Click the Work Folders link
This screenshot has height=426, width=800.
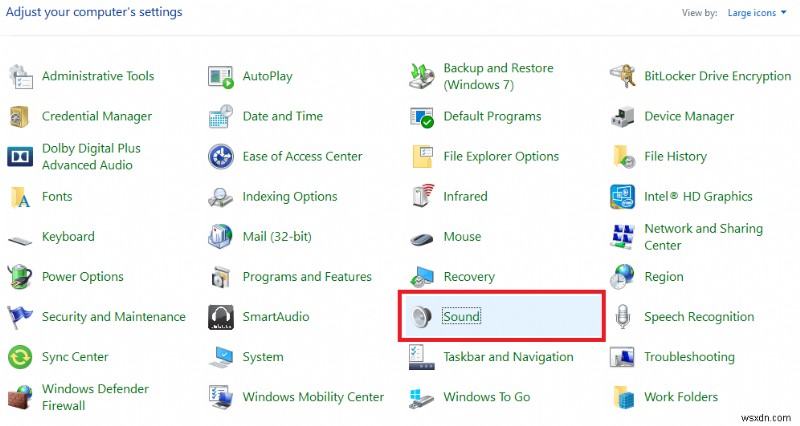point(681,397)
